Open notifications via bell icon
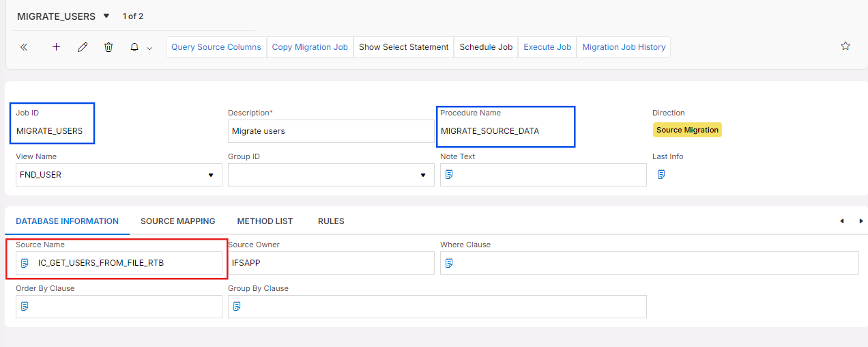 (134, 47)
